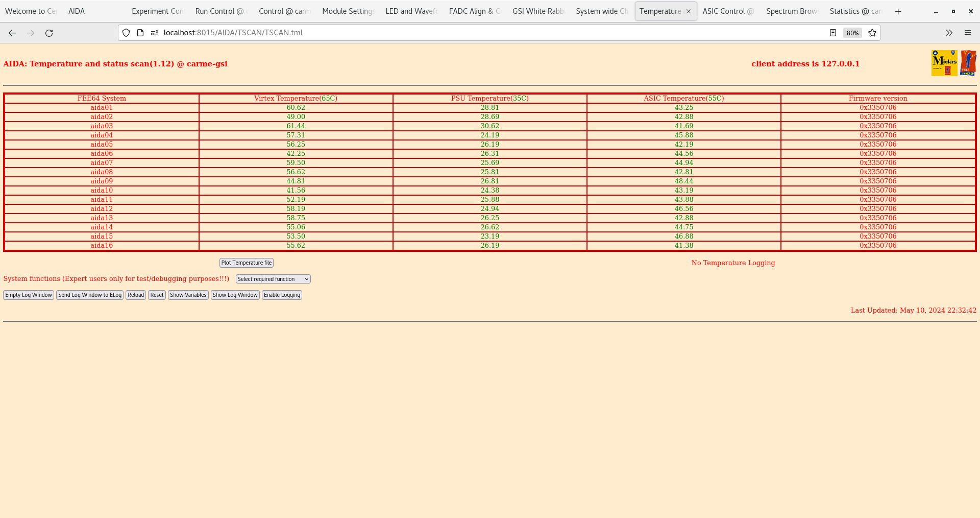Open the browser hamburger menu
The width and height of the screenshot is (980, 518).
tap(968, 33)
